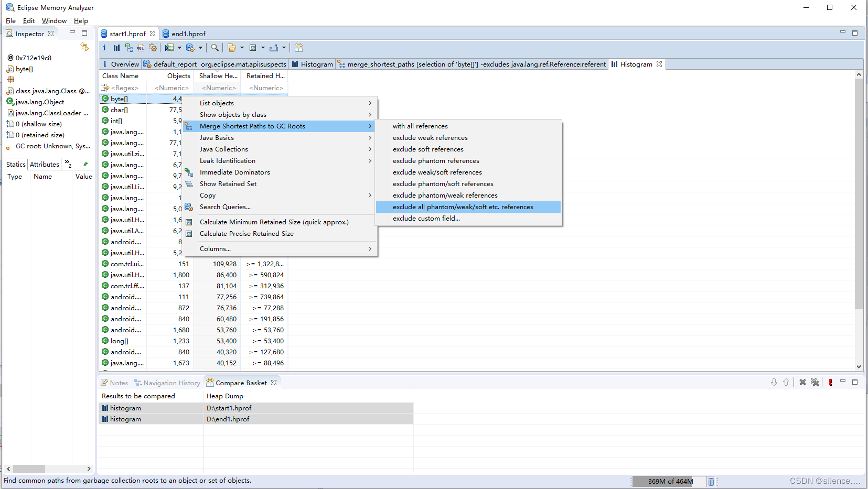The height and width of the screenshot is (489, 868).
Task: Minimize the Inspector panel
Action: (72, 32)
